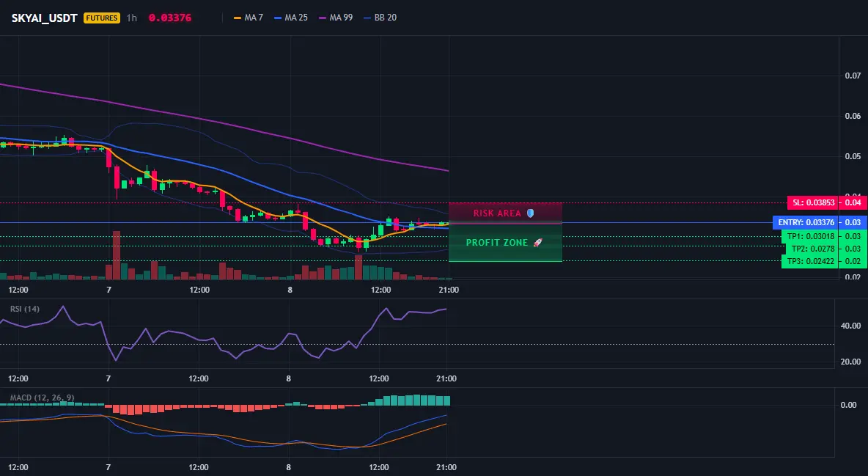The width and height of the screenshot is (868, 476).
Task: Select the ENTRY: 0.03376 price tag
Action: (x=806, y=223)
